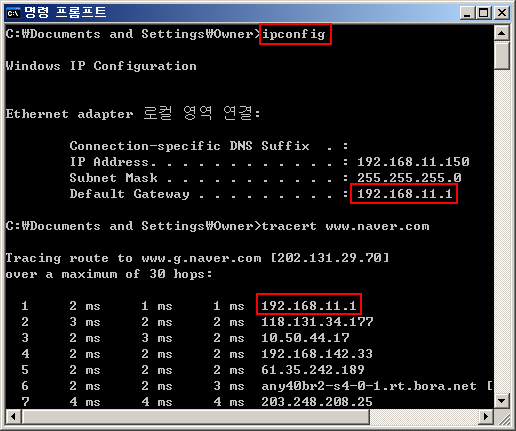
Task: Click the Ethernet adapter 로컬 영역 연결 line
Action: [x=133, y=113]
